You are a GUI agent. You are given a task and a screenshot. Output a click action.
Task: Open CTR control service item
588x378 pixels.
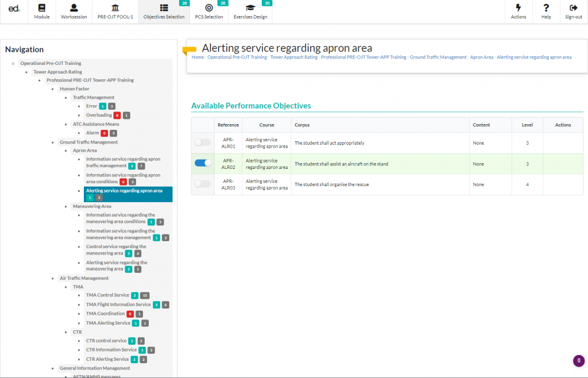click(x=106, y=341)
